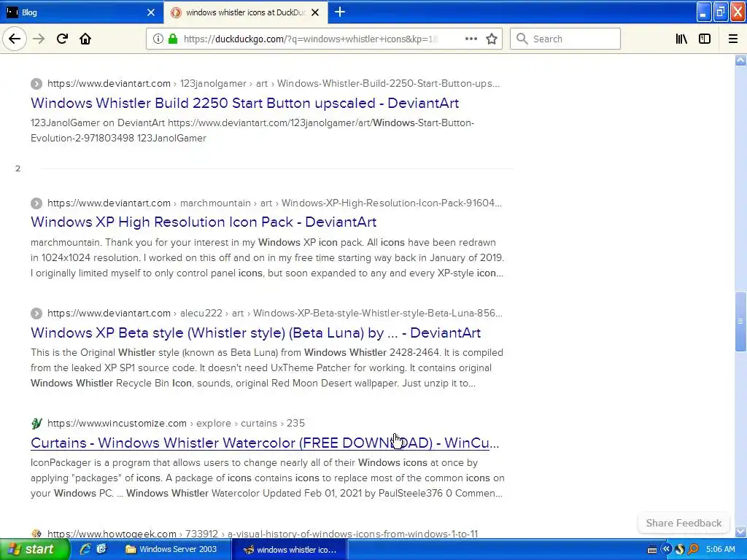
Task: Open the Library toolbar icon
Action: 681,39
